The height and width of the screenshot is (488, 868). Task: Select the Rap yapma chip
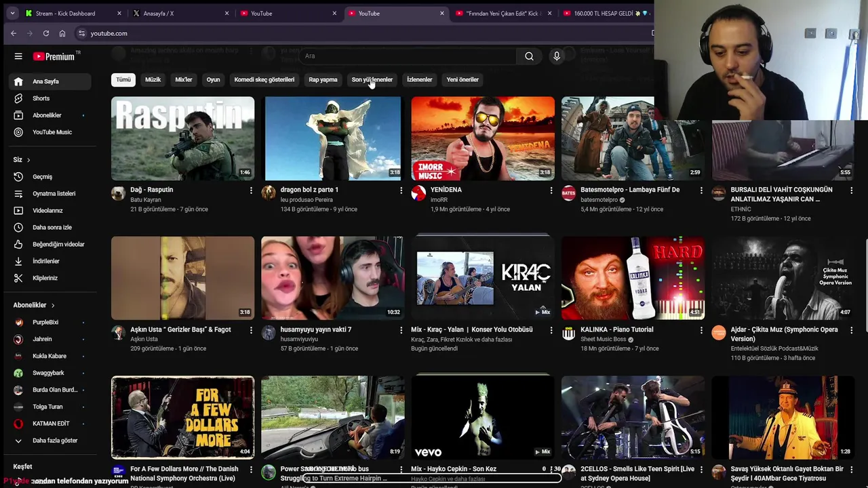(323, 80)
